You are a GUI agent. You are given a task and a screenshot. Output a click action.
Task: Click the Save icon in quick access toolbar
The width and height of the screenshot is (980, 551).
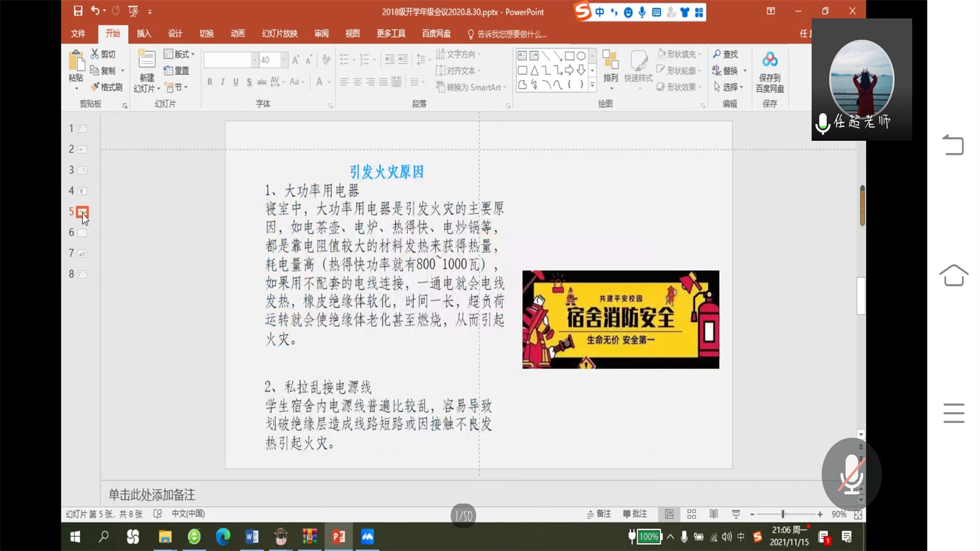click(x=78, y=11)
